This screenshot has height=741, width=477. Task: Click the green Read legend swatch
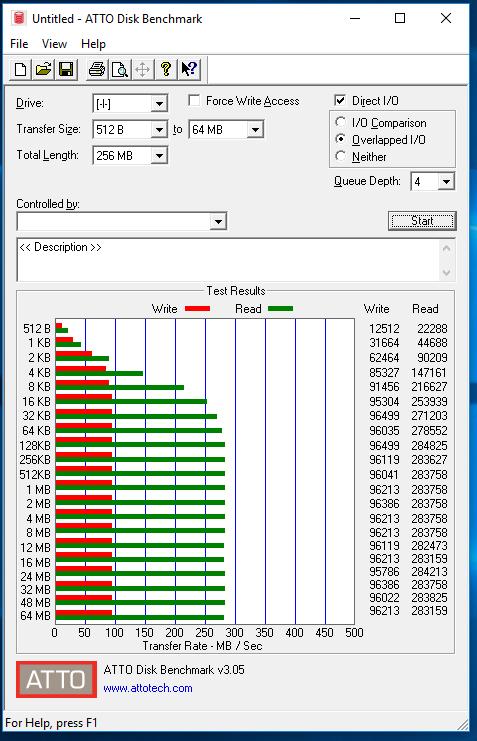pos(280,309)
